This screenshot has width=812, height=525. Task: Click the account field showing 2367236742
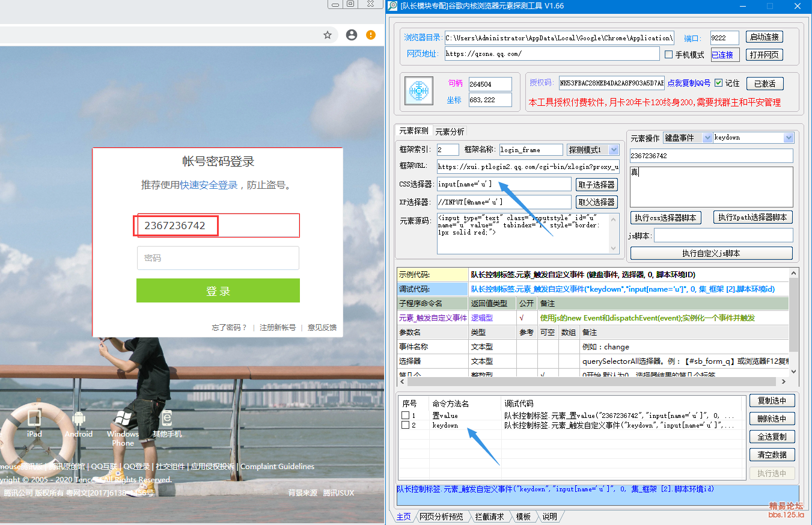(x=218, y=226)
